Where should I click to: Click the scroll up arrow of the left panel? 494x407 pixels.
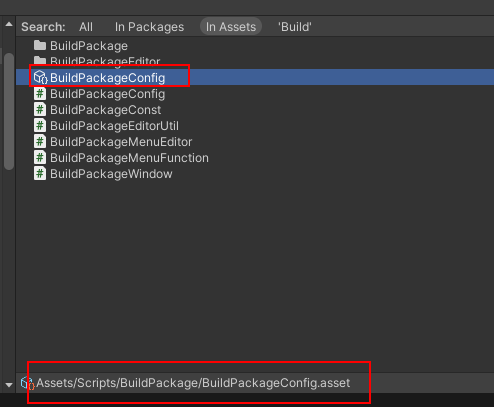click(x=9, y=24)
